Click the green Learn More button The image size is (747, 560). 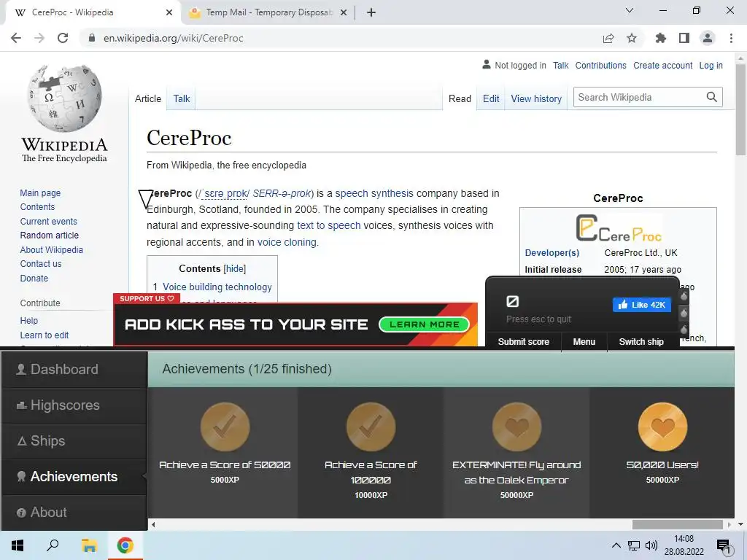(x=424, y=324)
